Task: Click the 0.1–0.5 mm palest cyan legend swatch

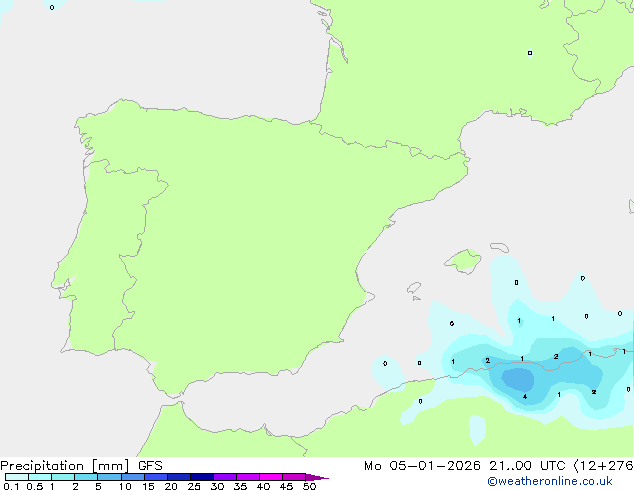Action: [17, 477]
